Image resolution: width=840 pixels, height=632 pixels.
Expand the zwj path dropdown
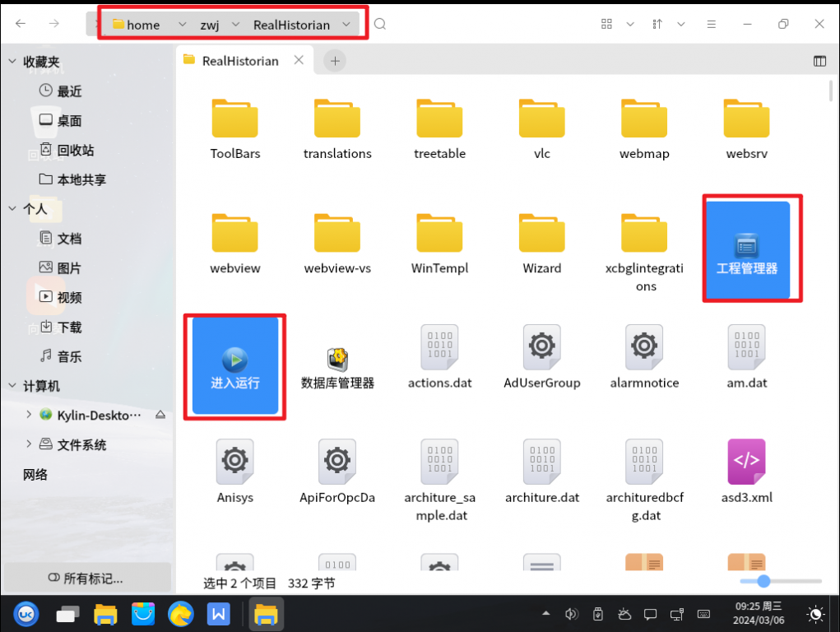tap(236, 25)
